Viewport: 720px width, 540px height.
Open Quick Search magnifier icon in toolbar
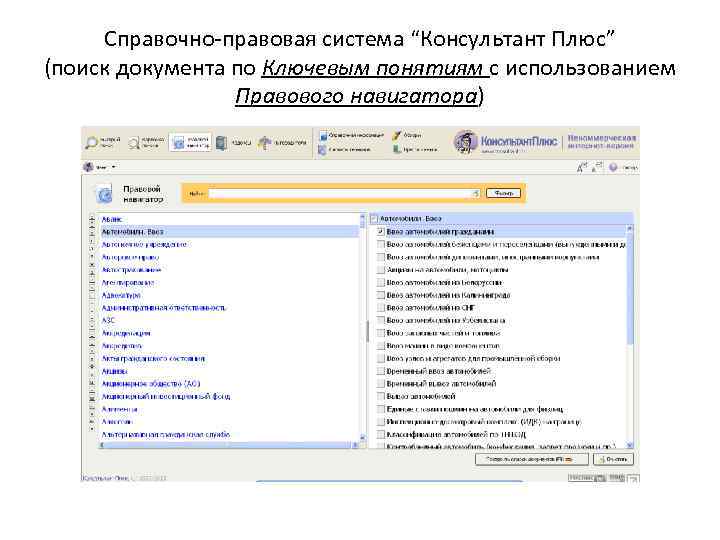pos(91,143)
